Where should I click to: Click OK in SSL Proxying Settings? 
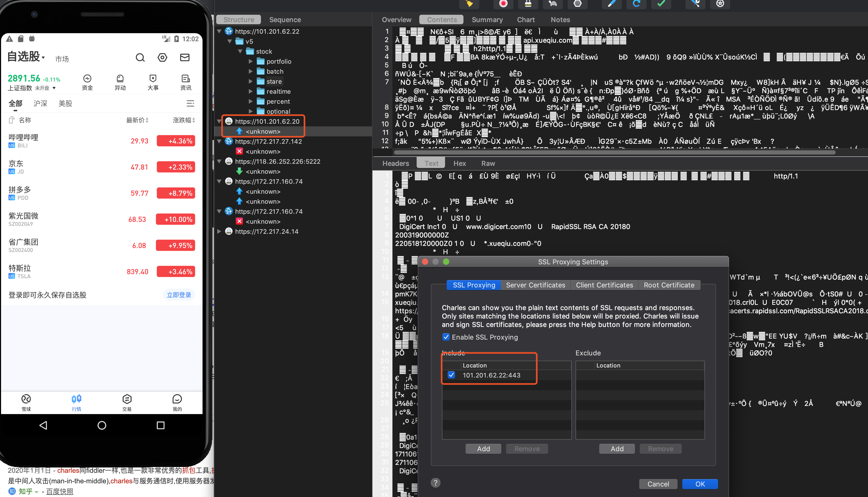tap(700, 484)
